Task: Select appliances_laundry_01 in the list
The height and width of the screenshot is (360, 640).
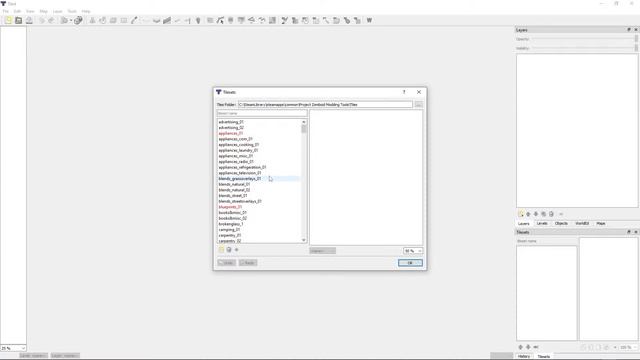Action: 238,151
